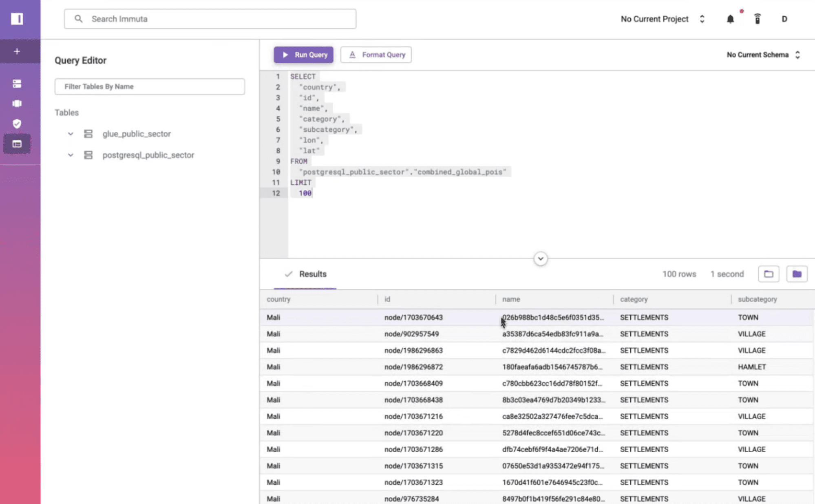Image resolution: width=815 pixels, height=504 pixels.
Task: Click name cell starting with 026b988bc1d48c
Action: point(553,317)
